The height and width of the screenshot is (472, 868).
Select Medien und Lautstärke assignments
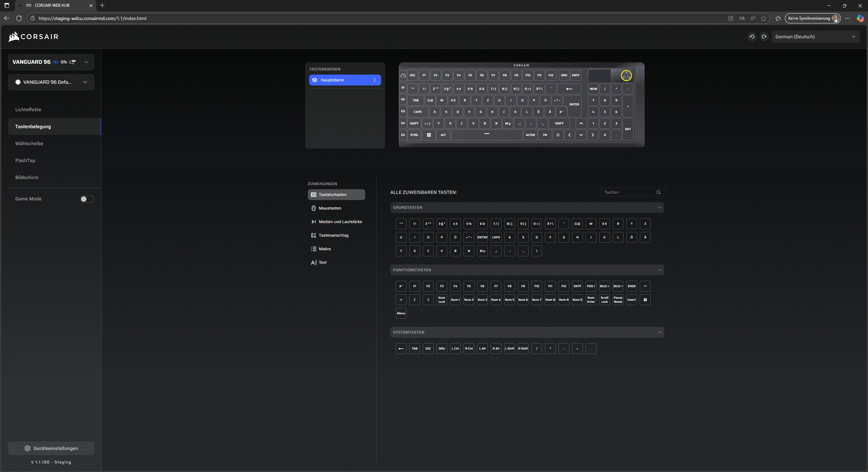[340, 222]
